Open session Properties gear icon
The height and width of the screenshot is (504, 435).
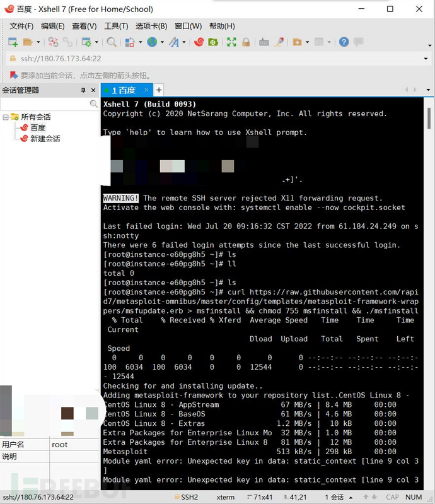(x=86, y=42)
